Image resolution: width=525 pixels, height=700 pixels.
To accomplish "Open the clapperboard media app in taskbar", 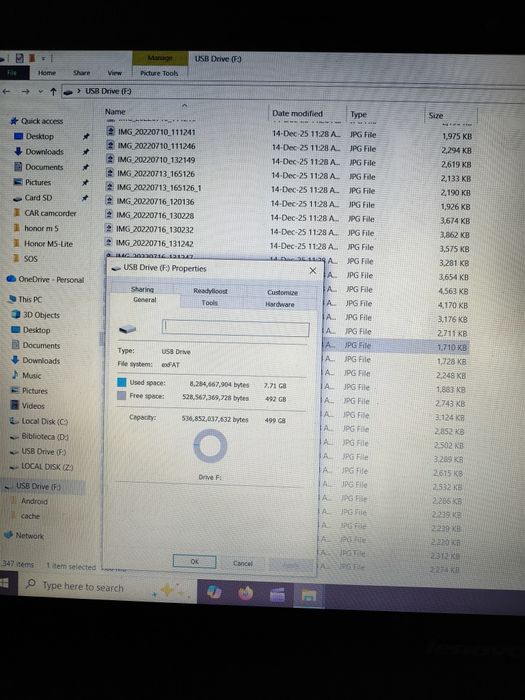I will (x=277, y=594).
